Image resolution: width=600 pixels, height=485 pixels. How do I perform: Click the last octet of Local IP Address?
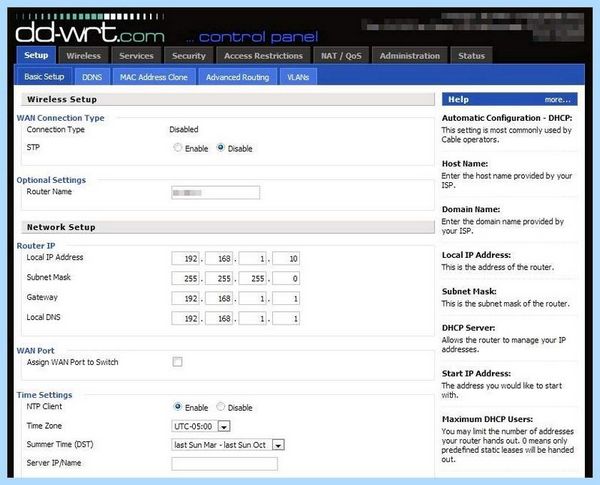tap(286, 258)
